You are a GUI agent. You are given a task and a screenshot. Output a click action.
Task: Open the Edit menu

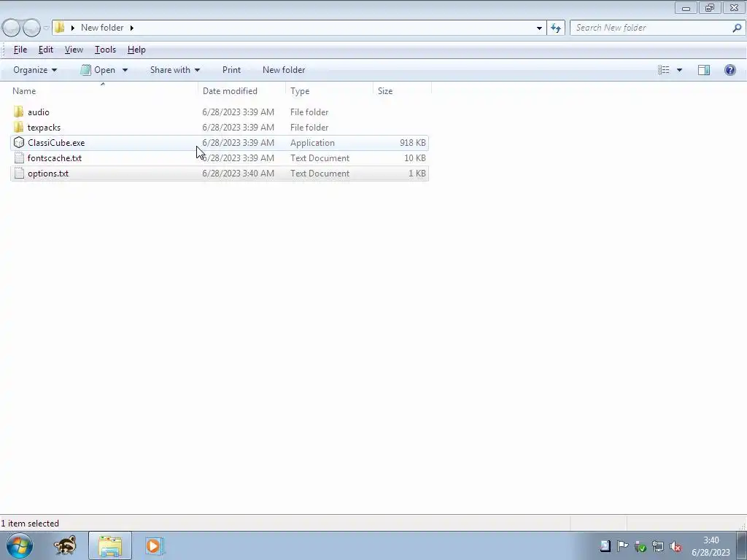click(x=46, y=50)
